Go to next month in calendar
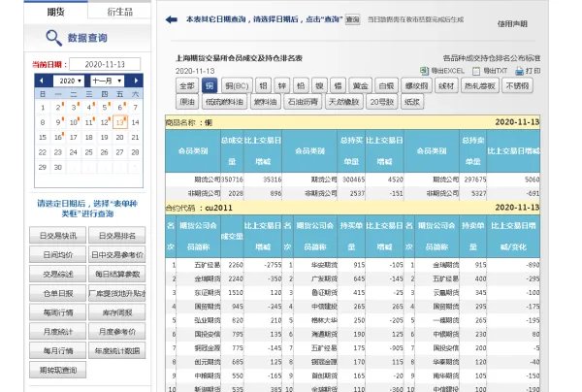The image size is (582, 392). tap(136, 81)
